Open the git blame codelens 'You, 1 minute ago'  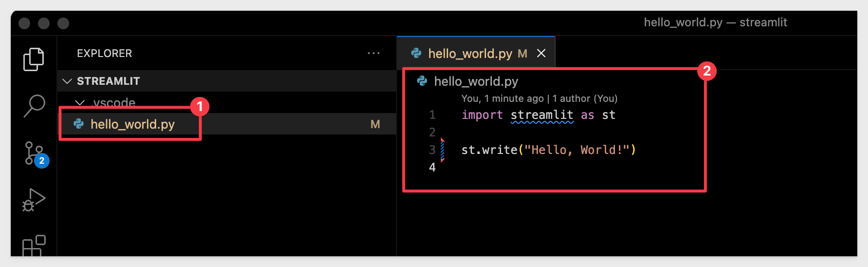pyautogui.click(x=503, y=98)
